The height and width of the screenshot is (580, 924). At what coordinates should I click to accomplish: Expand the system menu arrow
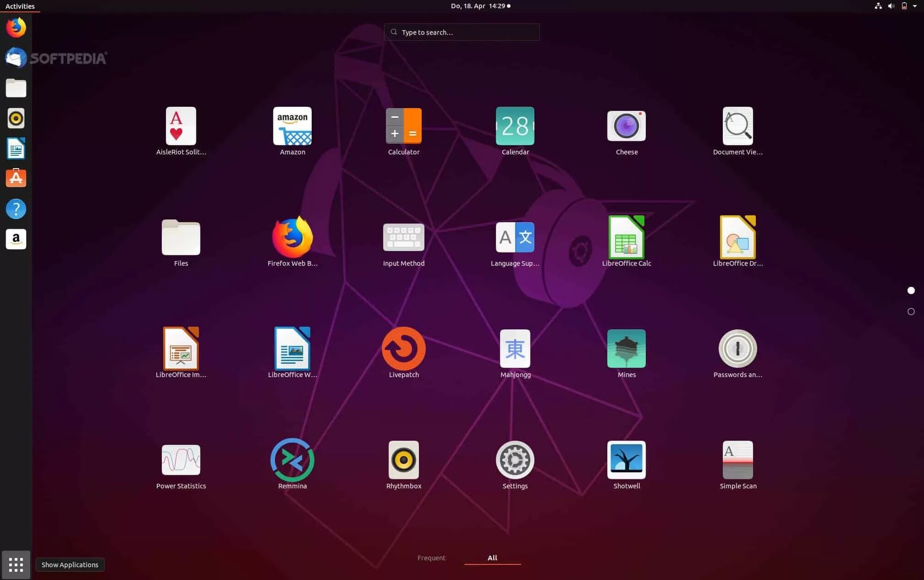[915, 6]
